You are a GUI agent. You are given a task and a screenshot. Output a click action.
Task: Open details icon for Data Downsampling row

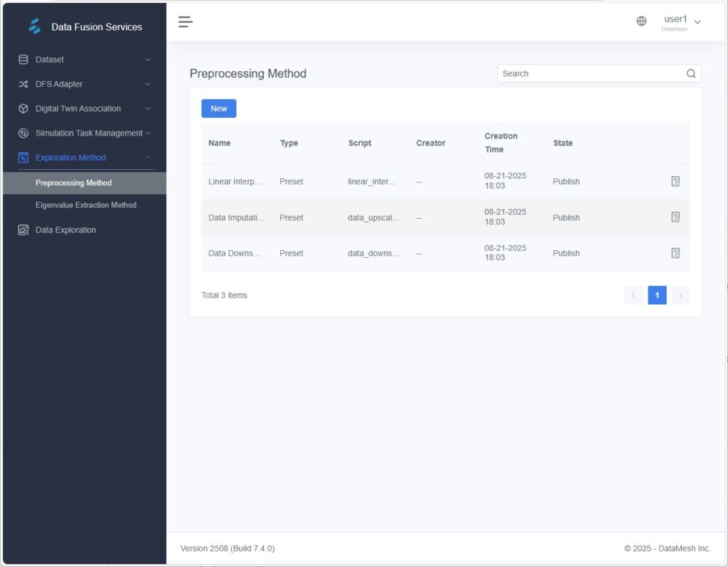tap(675, 253)
